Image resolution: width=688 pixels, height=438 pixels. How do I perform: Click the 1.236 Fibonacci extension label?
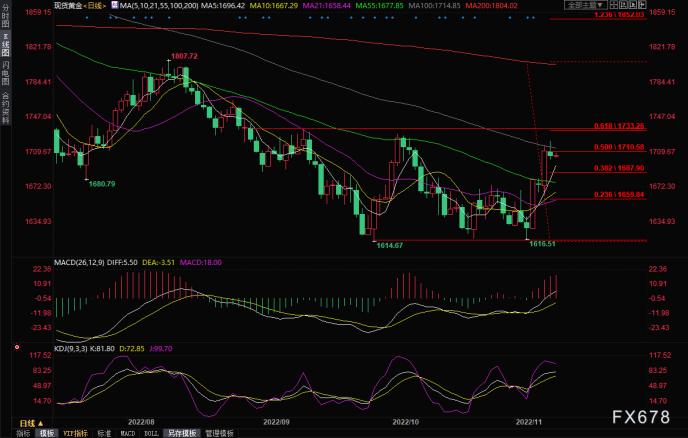tap(619, 15)
